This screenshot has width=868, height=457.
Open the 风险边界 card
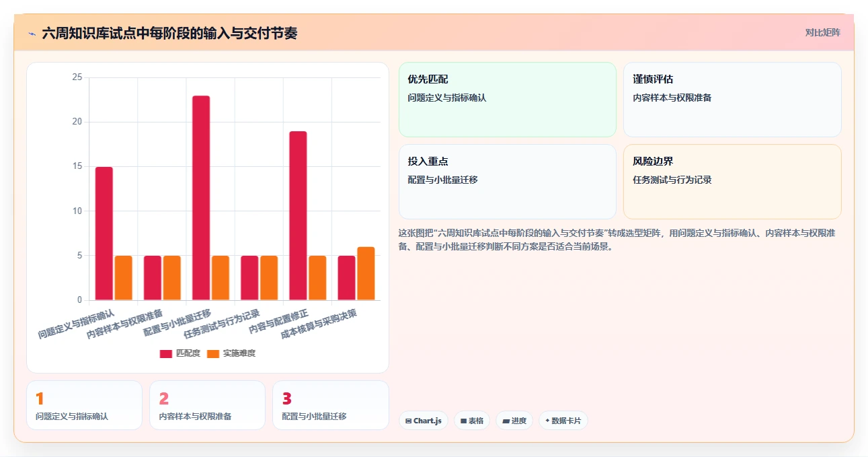click(732, 182)
